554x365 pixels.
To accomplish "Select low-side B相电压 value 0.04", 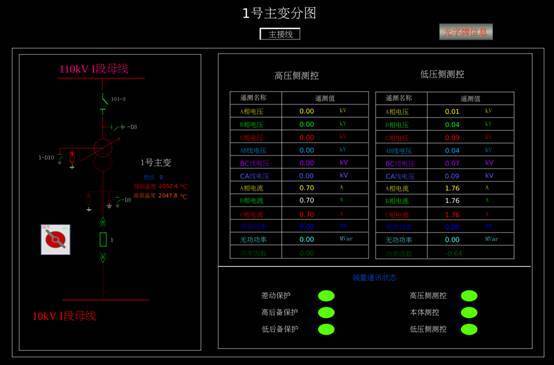I will coord(452,125).
